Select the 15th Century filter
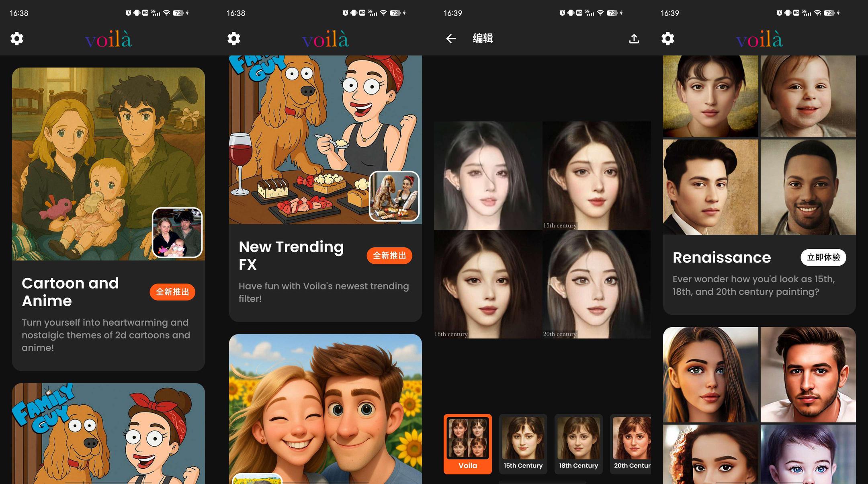The height and width of the screenshot is (484, 868). tap(523, 444)
